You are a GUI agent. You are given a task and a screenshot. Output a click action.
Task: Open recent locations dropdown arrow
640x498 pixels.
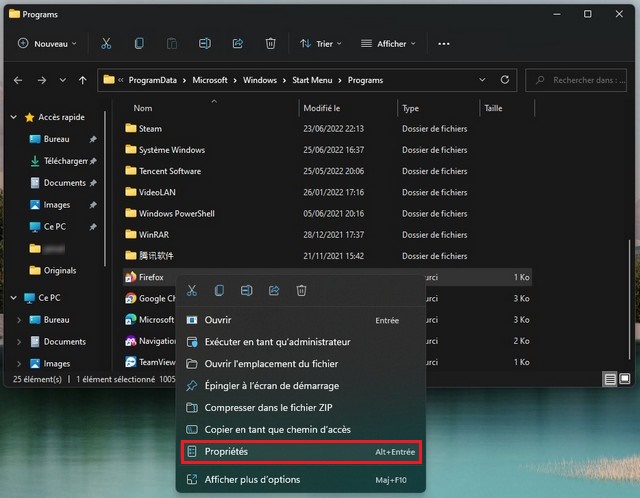tap(62, 80)
